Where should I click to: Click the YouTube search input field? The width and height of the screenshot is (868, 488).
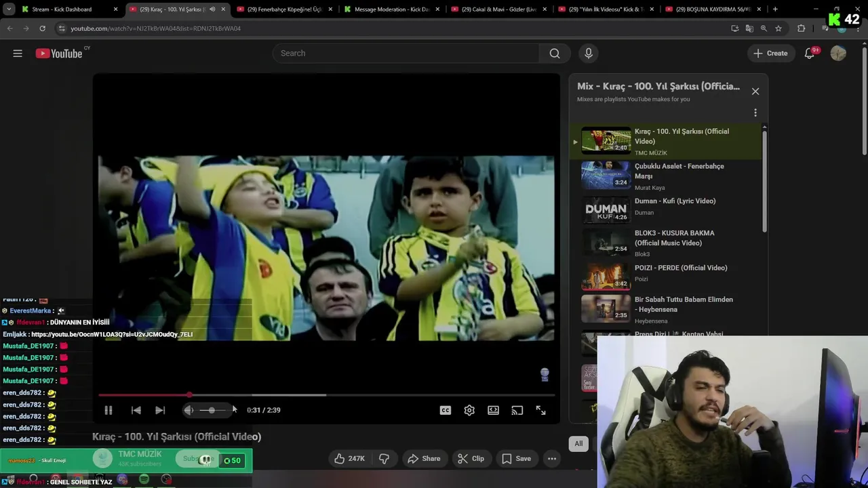pos(406,54)
